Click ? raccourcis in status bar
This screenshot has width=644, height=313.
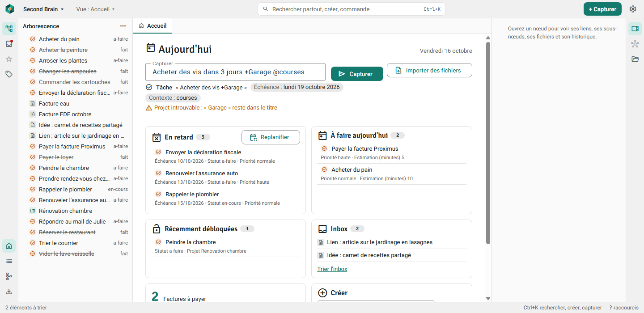[x=624, y=308]
